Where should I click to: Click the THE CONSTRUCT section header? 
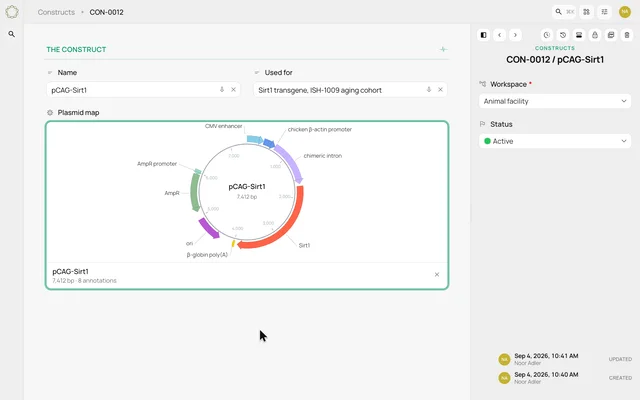tap(76, 49)
